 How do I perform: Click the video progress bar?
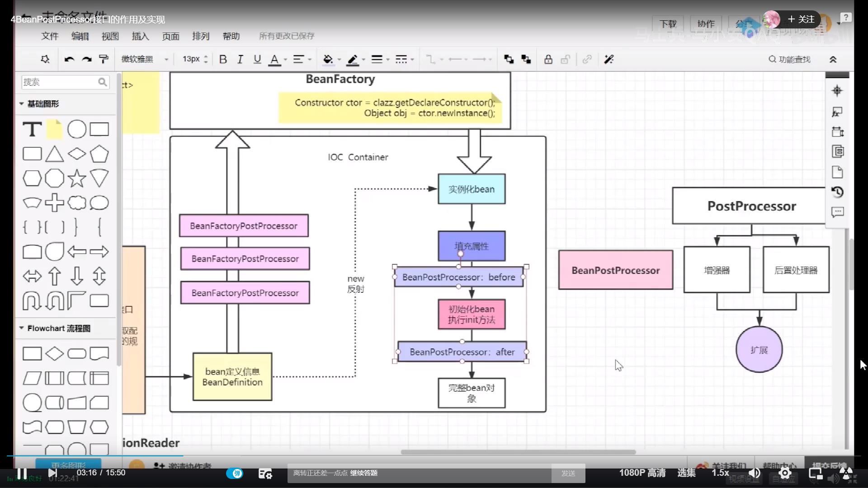pos(434,455)
